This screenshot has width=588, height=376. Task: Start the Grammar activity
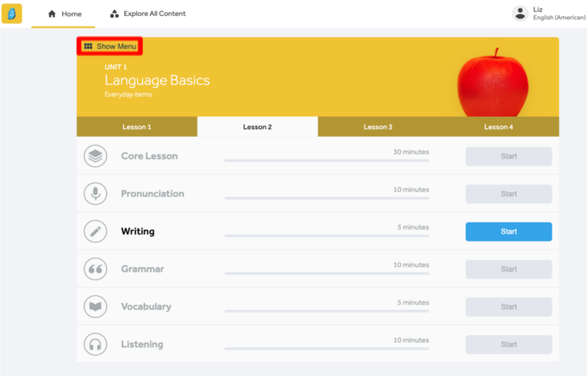point(509,269)
